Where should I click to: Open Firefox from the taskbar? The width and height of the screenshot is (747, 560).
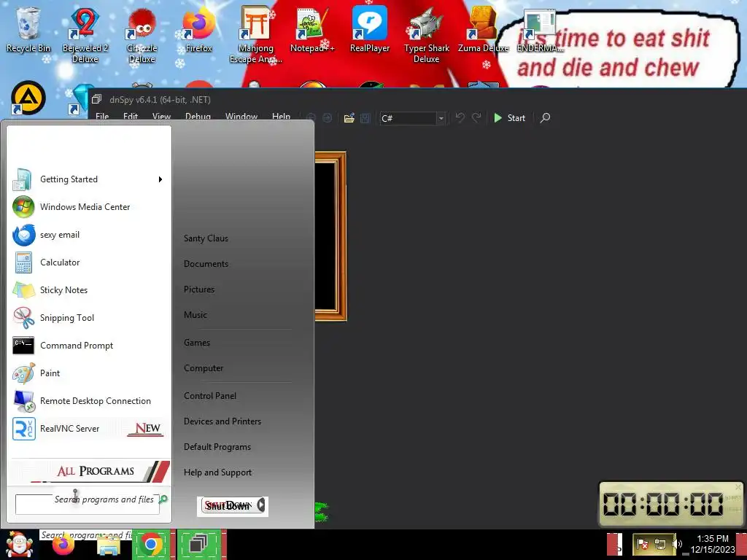(x=63, y=545)
